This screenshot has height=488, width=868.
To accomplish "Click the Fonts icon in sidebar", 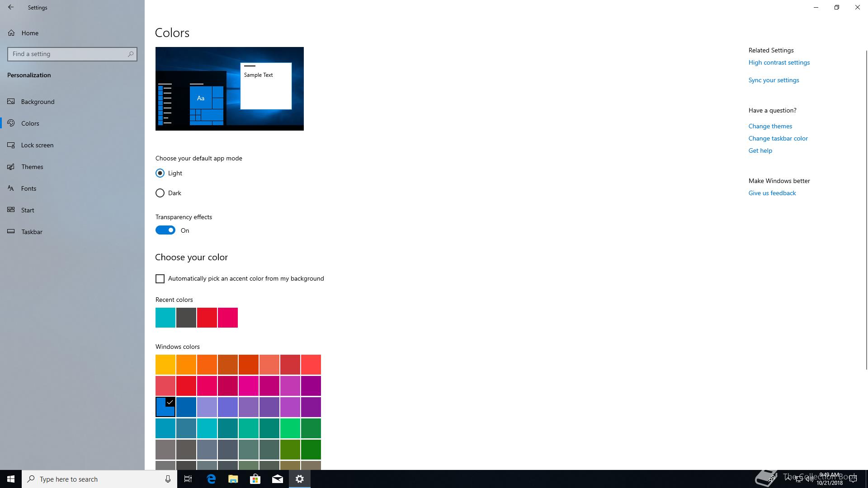I will point(11,188).
